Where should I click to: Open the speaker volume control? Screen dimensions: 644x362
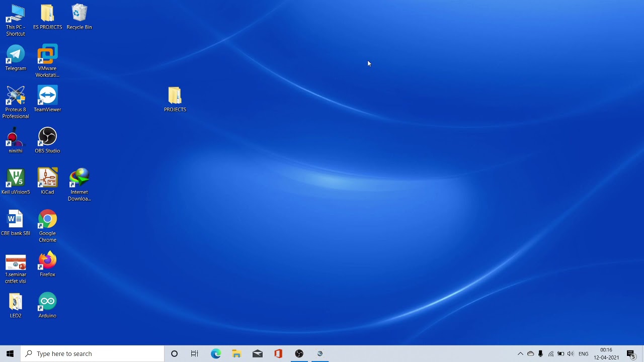coord(571,353)
